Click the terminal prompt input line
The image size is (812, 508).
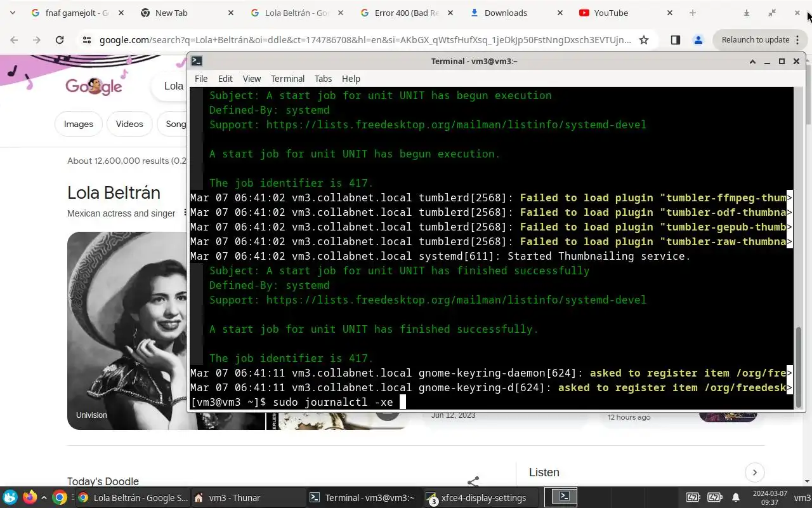pos(492,402)
